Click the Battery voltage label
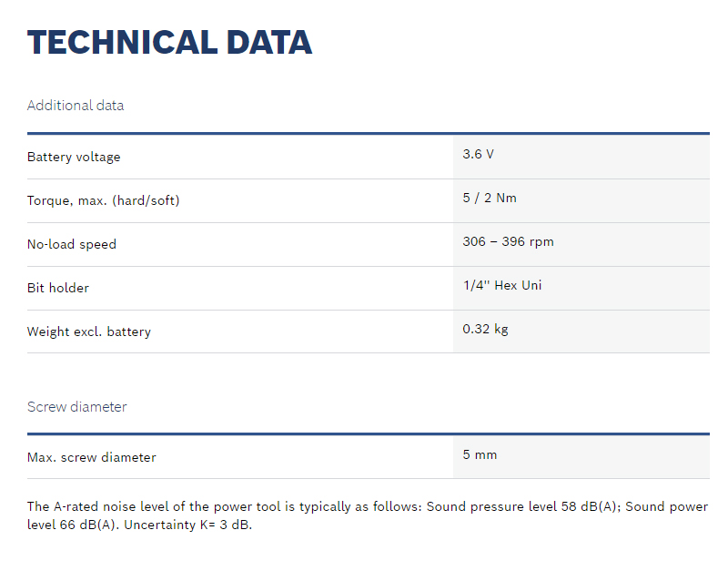 click(x=74, y=157)
